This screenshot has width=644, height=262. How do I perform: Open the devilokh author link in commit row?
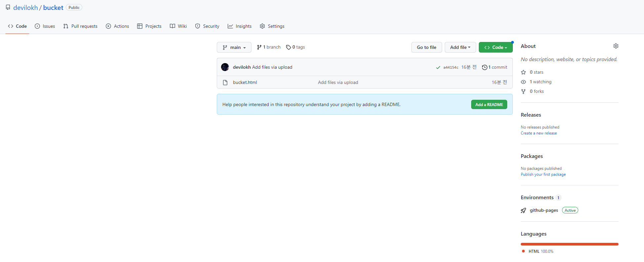(x=242, y=67)
